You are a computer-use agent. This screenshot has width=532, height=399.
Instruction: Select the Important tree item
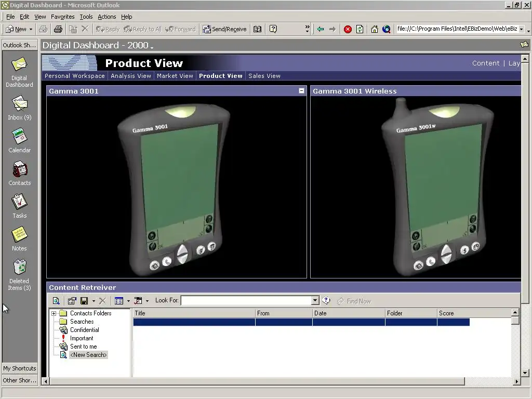(x=82, y=338)
